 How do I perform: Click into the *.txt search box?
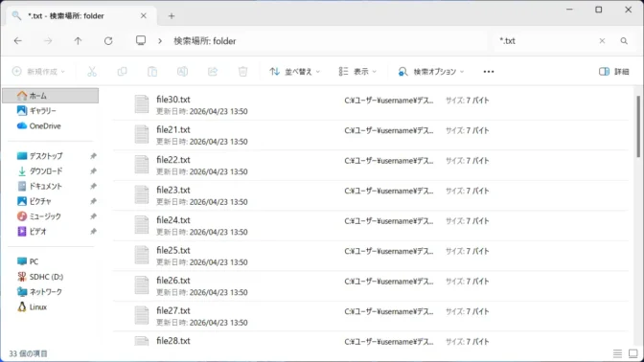pyautogui.click(x=546, y=41)
